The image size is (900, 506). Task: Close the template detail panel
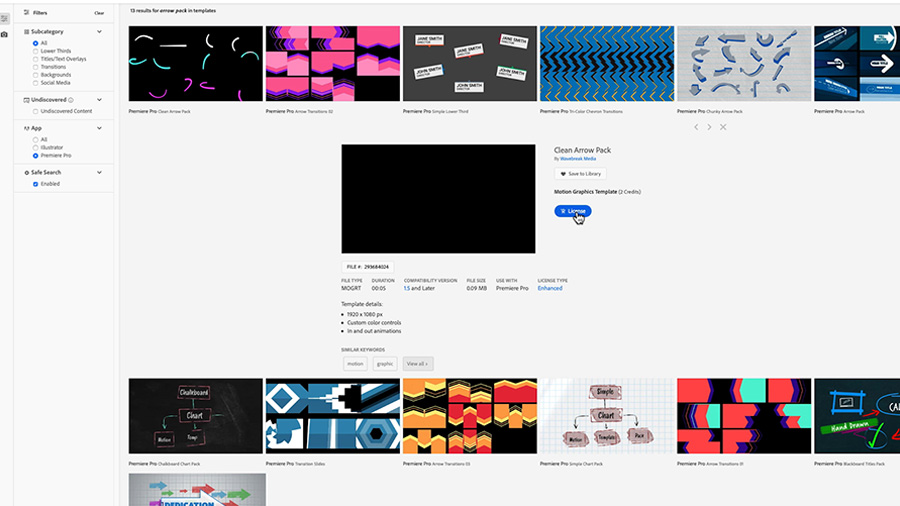click(x=723, y=127)
